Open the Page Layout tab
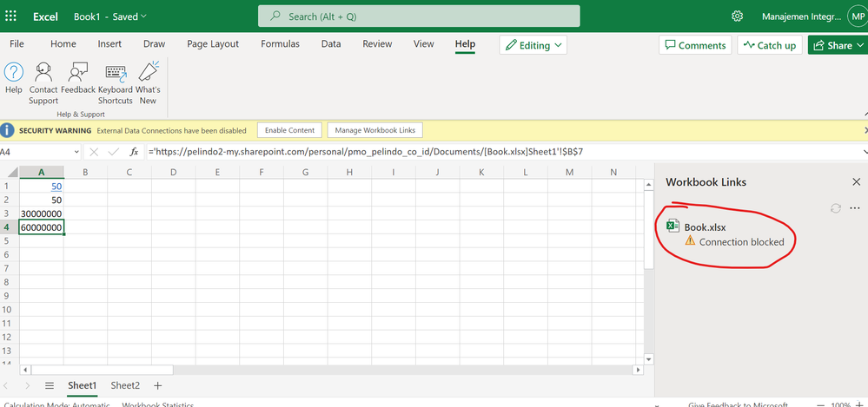Viewport: 868px width, 407px height. (x=213, y=43)
